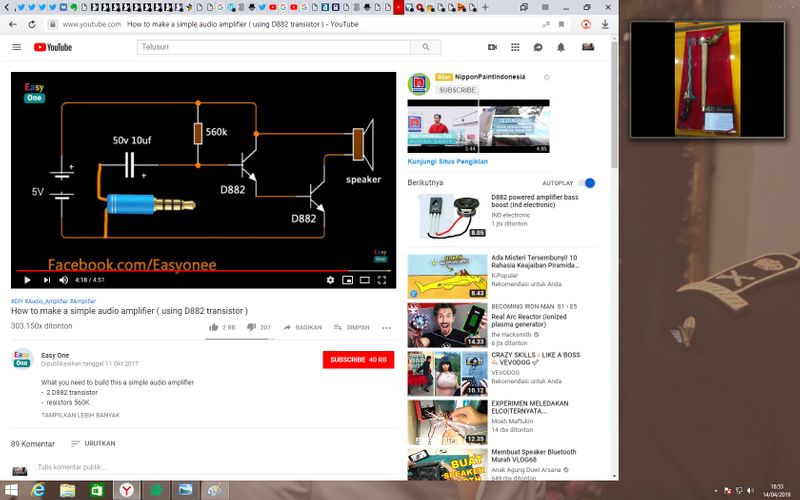Go back in the browser
800x500 pixels.
point(13,24)
